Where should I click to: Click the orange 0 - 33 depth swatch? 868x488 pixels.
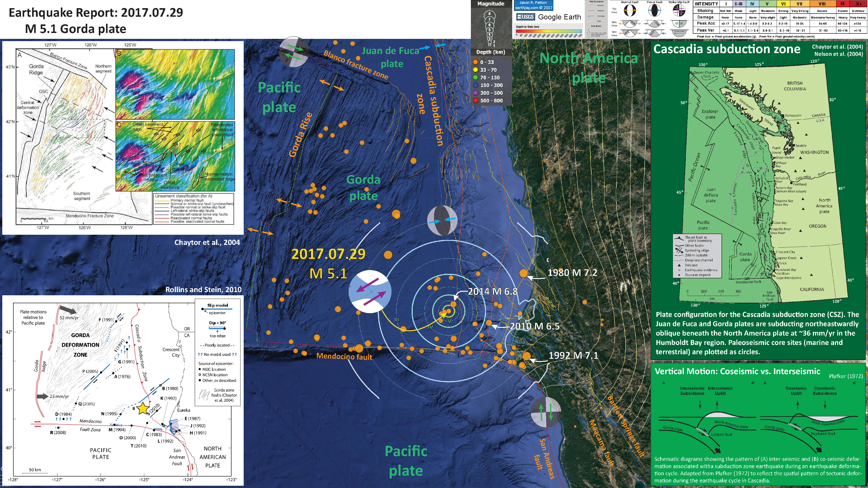[475, 62]
